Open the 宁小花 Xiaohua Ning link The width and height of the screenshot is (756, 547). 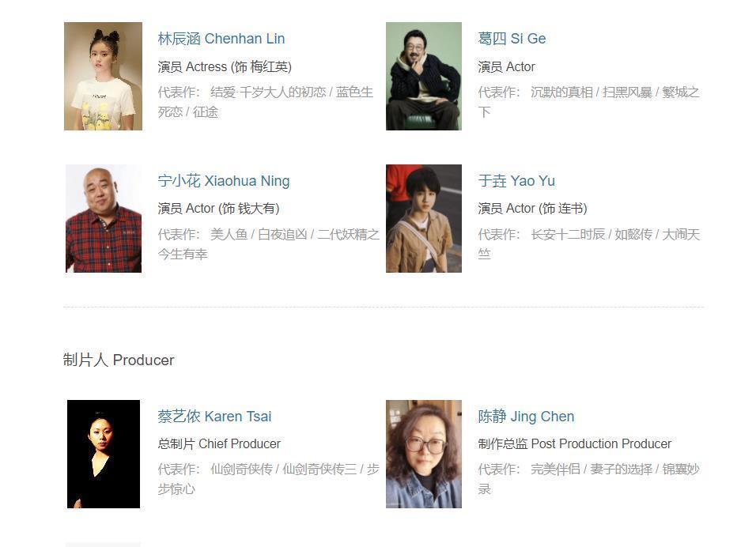click(x=224, y=181)
